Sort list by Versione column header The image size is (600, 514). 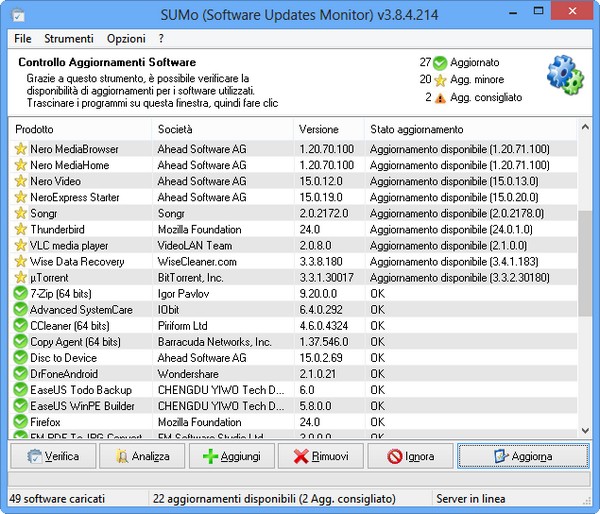pyautogui.click(x=329, y=129)
